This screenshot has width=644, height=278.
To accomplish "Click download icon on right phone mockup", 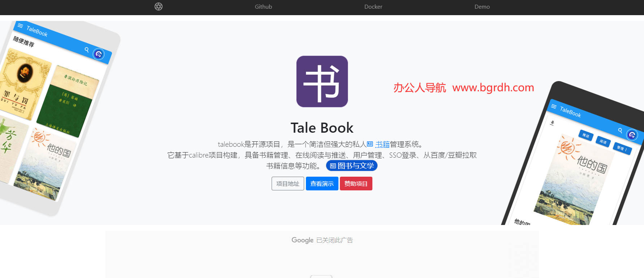I will pos(552,123).
